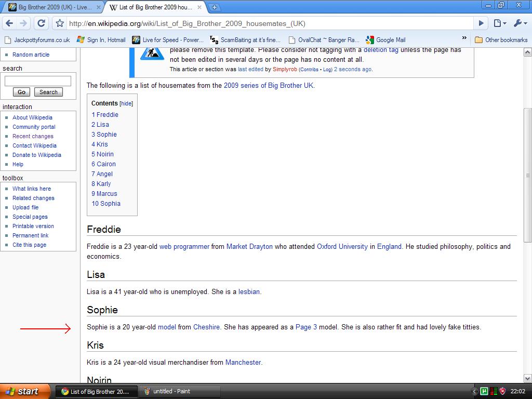
Task: Jump to 6 Cairon in contents
Action: 103,164
